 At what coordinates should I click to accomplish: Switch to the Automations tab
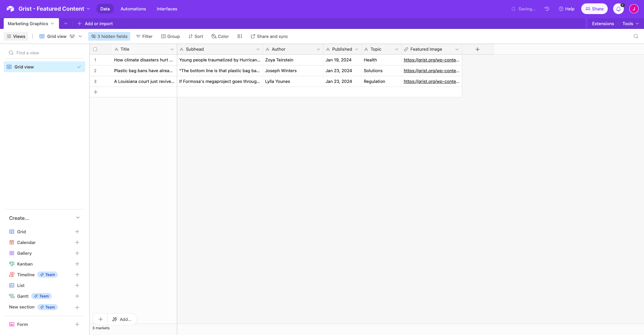(x=133, y=9)
